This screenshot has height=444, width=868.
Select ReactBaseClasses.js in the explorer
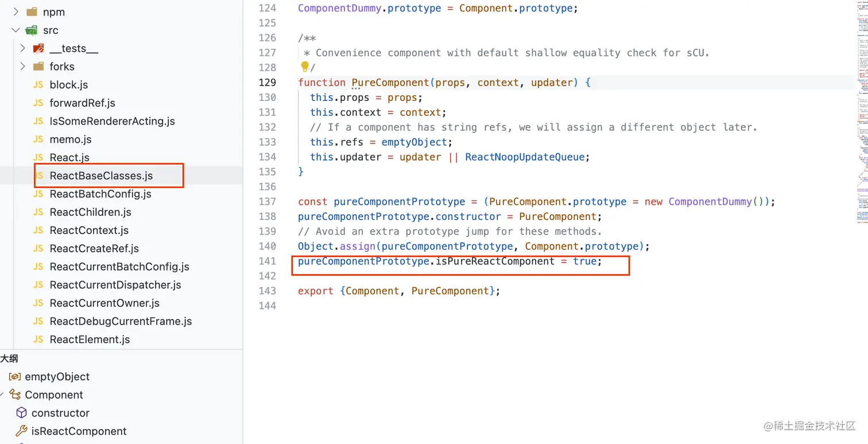pos(102,176)
